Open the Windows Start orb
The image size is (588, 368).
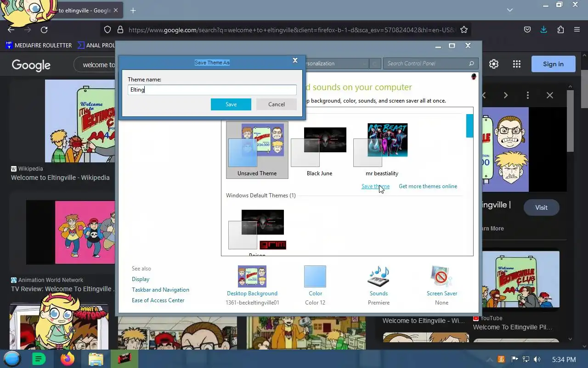[x=12, y=359]
